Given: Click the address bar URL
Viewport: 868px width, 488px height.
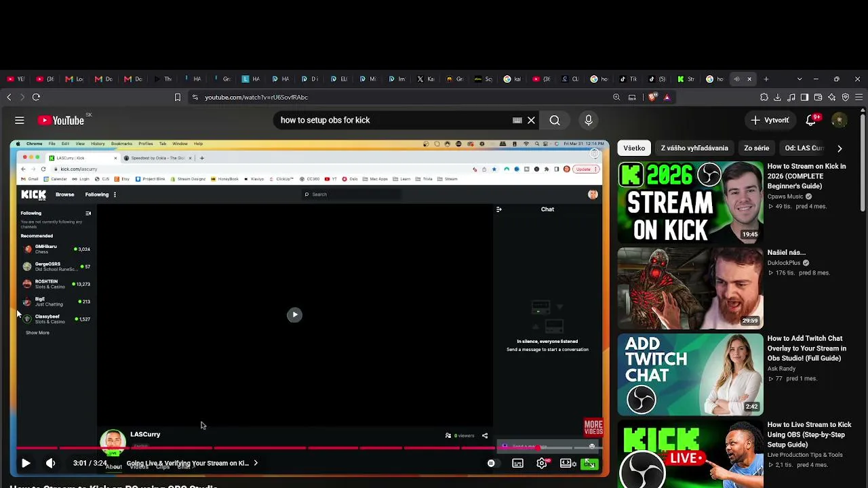Looking at the screenshot, I should click(256, 98).
